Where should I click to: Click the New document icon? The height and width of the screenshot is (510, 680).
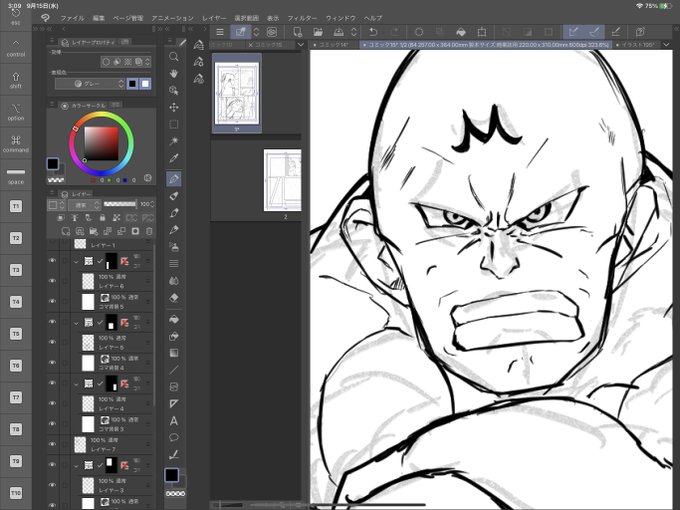coord(298,32)
